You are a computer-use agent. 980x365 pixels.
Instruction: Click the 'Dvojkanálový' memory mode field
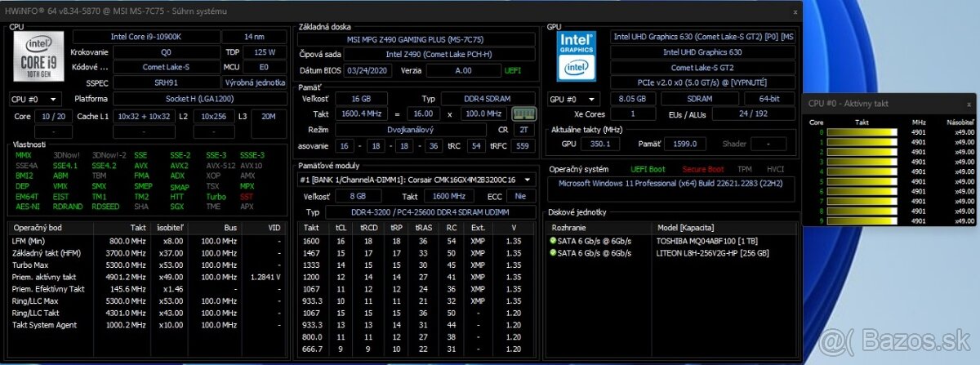coord(412,129)
